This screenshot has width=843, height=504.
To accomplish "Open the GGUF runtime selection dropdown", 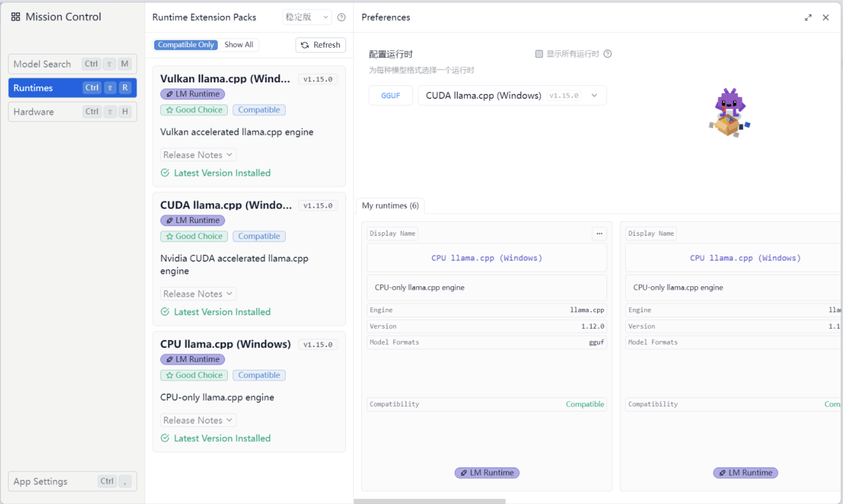I will [x=512, y=96].
